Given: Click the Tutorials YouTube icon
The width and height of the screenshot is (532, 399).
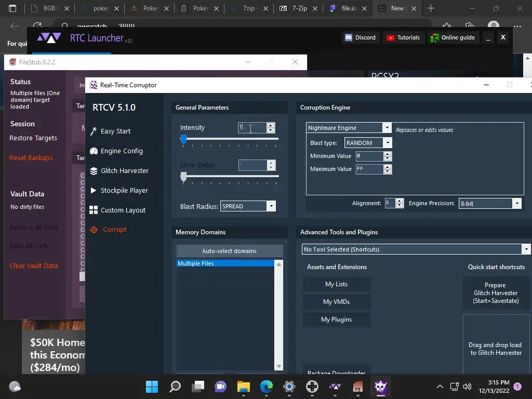Looking at the screenshot, I should pos(391,37).
